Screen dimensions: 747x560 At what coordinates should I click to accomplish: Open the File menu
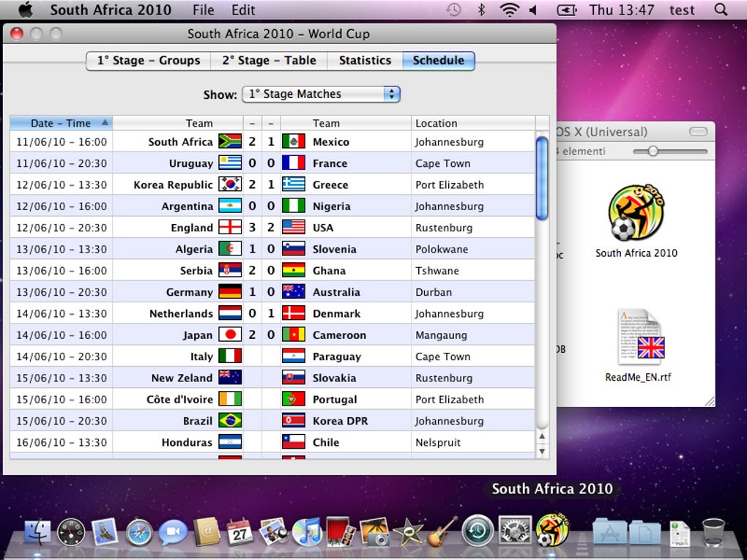pos(204,10)
